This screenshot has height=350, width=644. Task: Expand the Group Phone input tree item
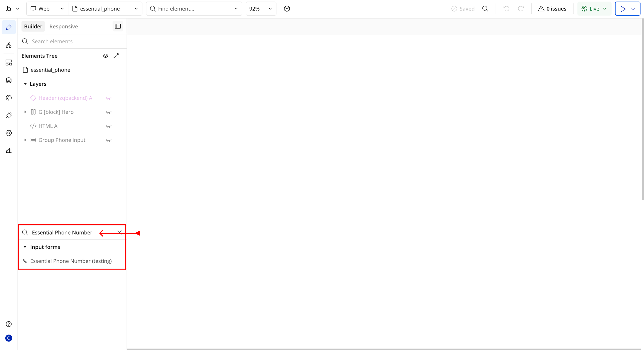tap(25, 140)
